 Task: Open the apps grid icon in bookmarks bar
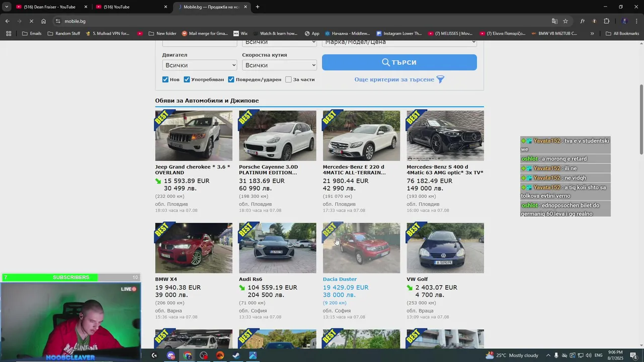point(9,34)
